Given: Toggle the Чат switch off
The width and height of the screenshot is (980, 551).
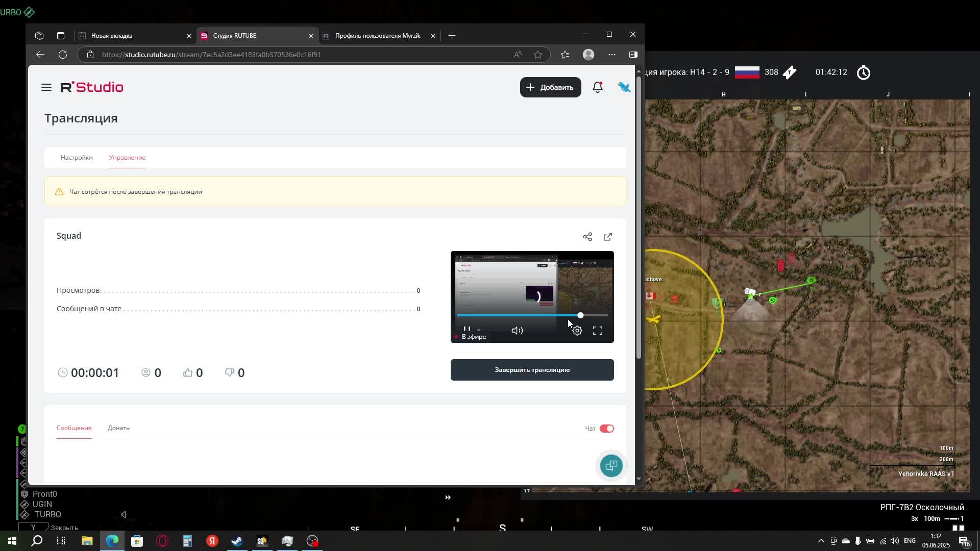Looking at the screenshot, I should (606, 429).
